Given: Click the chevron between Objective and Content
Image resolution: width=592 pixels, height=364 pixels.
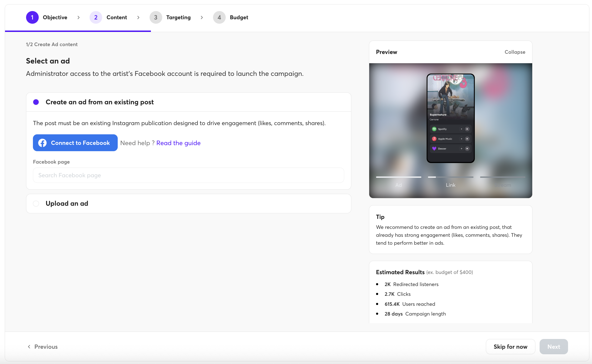Looking at the screenshot, I should (78, 18).
